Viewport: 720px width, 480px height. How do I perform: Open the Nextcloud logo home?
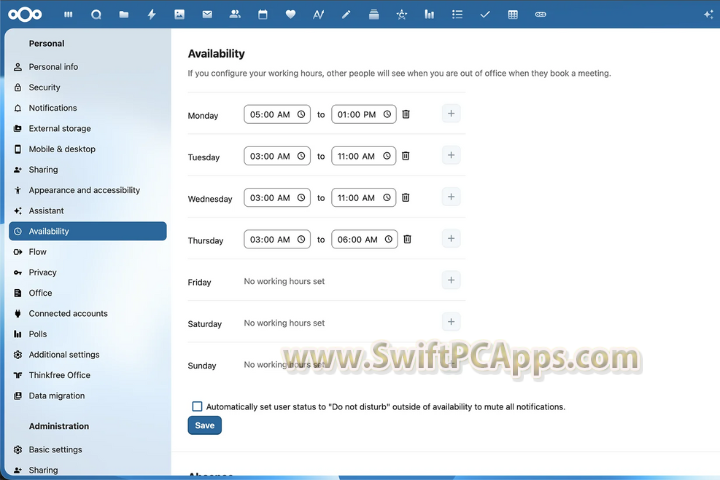[x=25, y=15]
